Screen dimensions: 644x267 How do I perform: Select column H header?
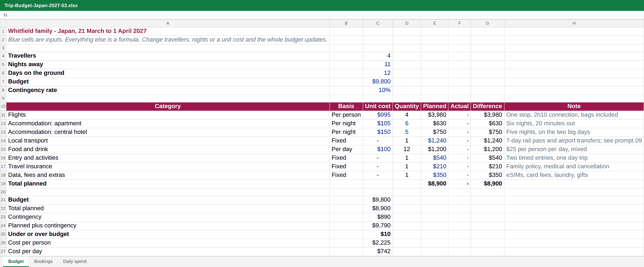tap(574, 23)
